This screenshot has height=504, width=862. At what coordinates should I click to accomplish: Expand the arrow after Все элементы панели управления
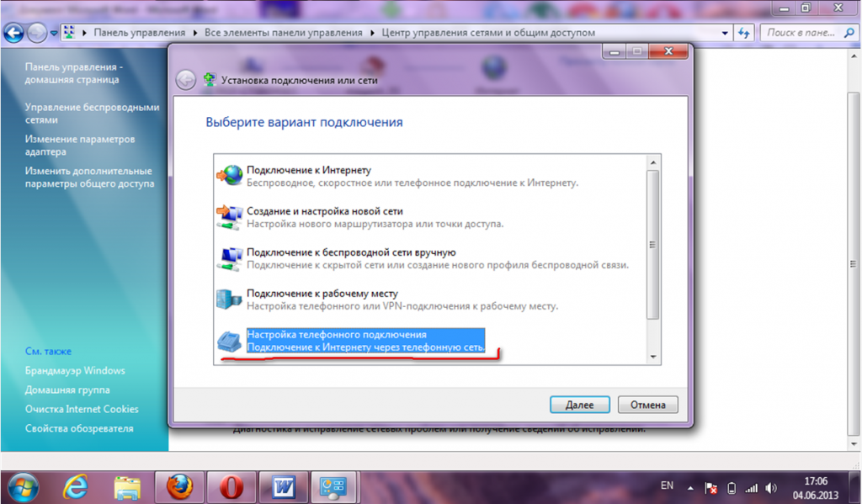coord(372,33)
